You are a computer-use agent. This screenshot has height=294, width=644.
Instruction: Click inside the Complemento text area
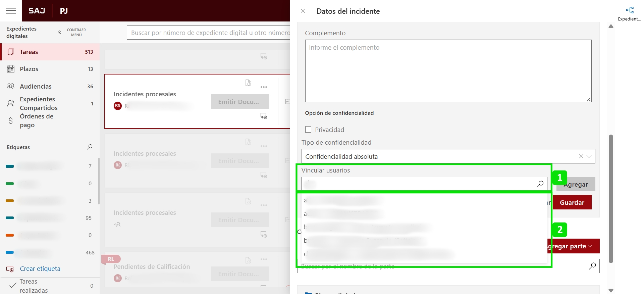click(x=448, y=71)
